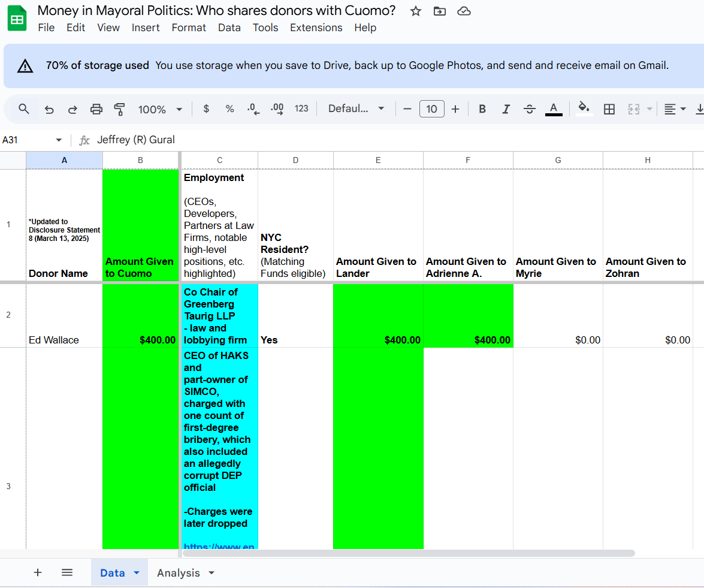Open the Data menu
Image resolution: width=704 pixels, height=588 pixels.
pyautogui.click(x=229, y=28)
